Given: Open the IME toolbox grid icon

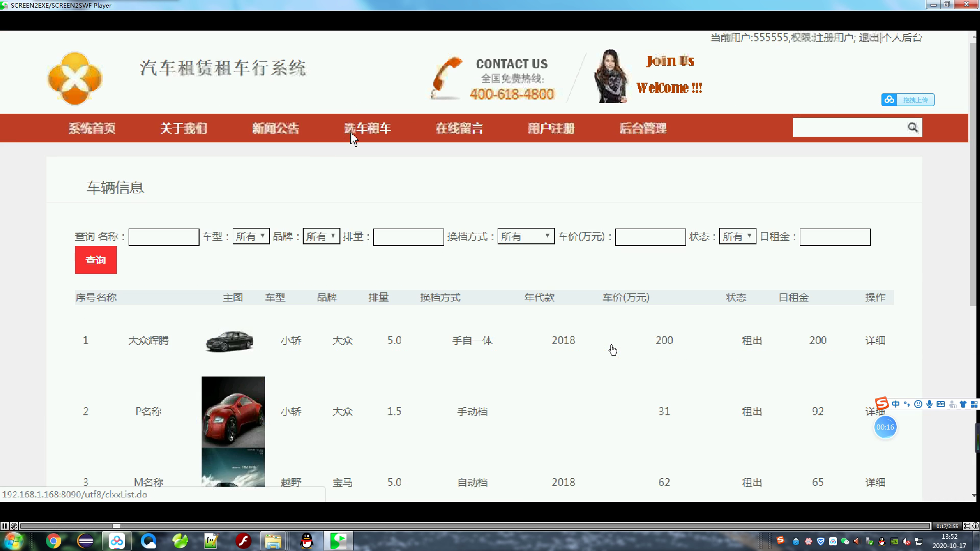Looking at the screenshot, I should (974, 404).
